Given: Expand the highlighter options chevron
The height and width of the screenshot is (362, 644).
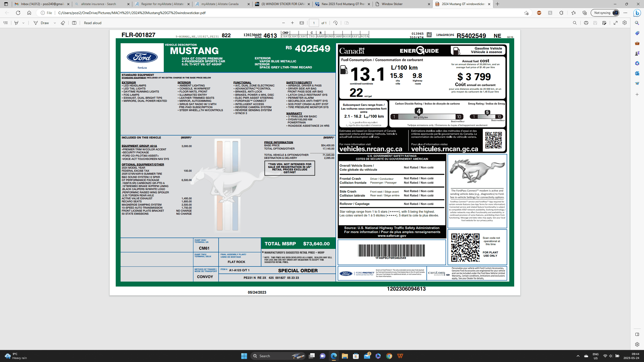Looking at the screenshot, I should [x=23, y=23].
